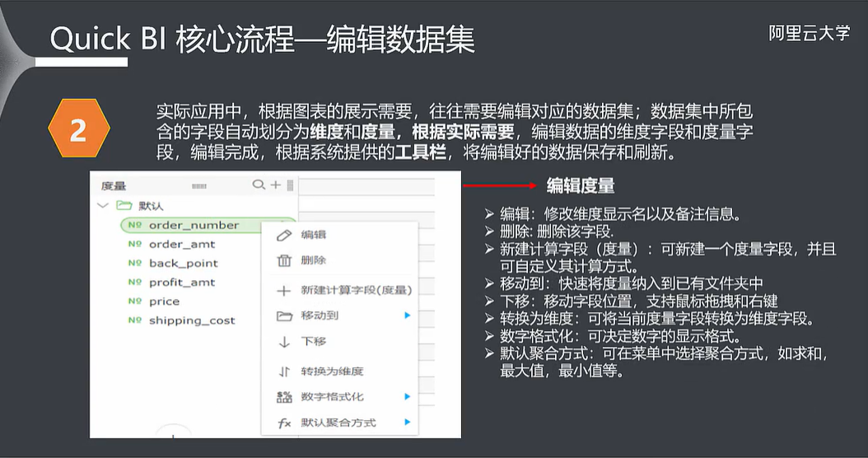
Task: Expand the 移动到 submenu arrow
Action: (x=408, y=315)
